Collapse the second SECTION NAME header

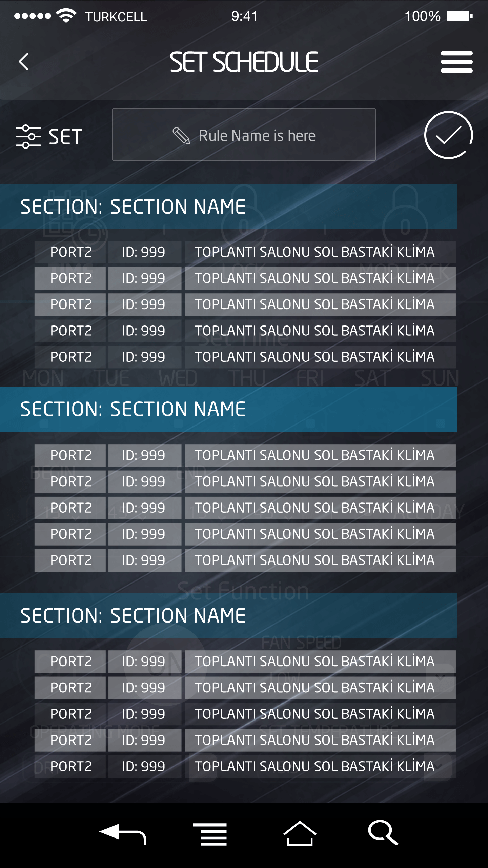click(228, 409)
